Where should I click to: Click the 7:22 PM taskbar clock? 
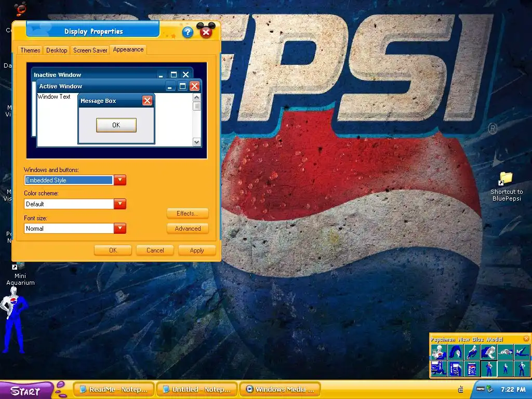[513, 390]
